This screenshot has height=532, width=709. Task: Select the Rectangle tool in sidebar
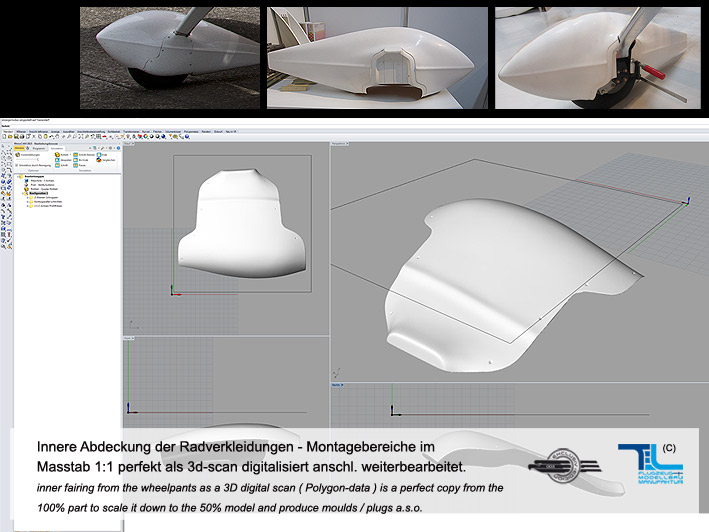coord(9,164)
